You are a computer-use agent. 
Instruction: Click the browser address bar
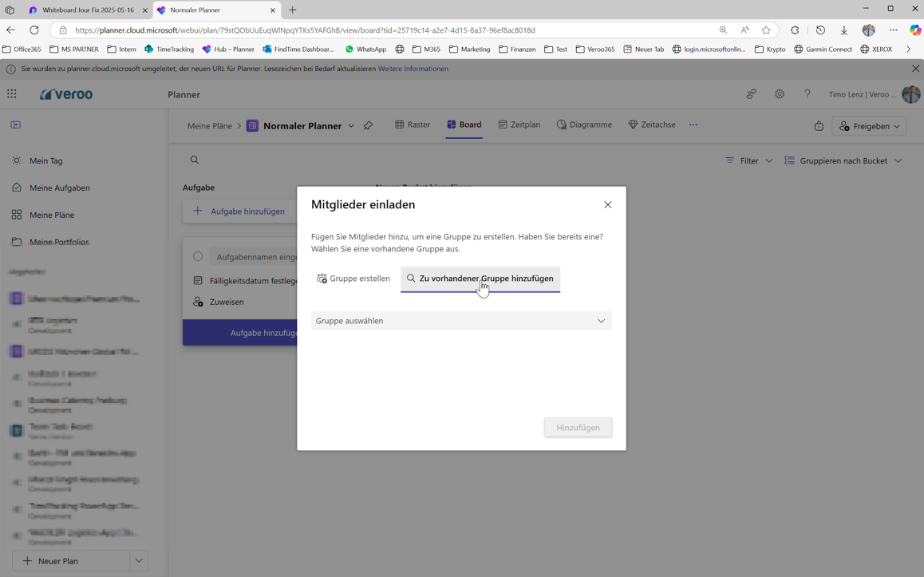pos(383,30)
